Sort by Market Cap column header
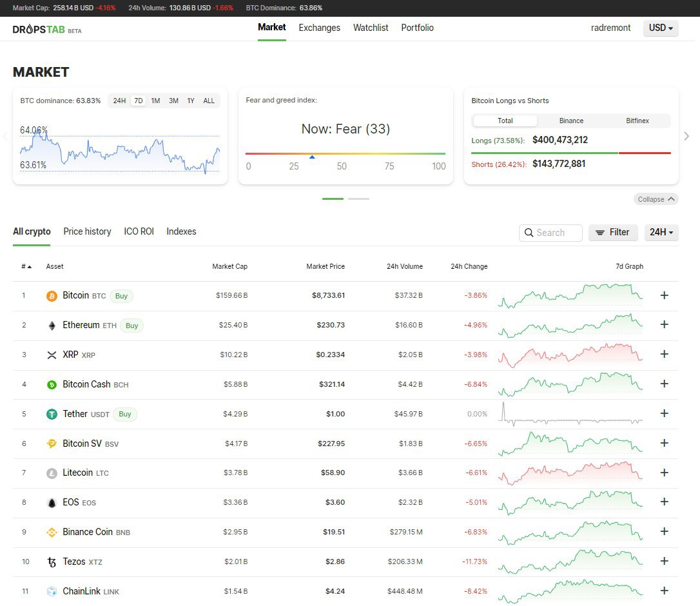The image size is (700, 606). [x=229, y=267]
